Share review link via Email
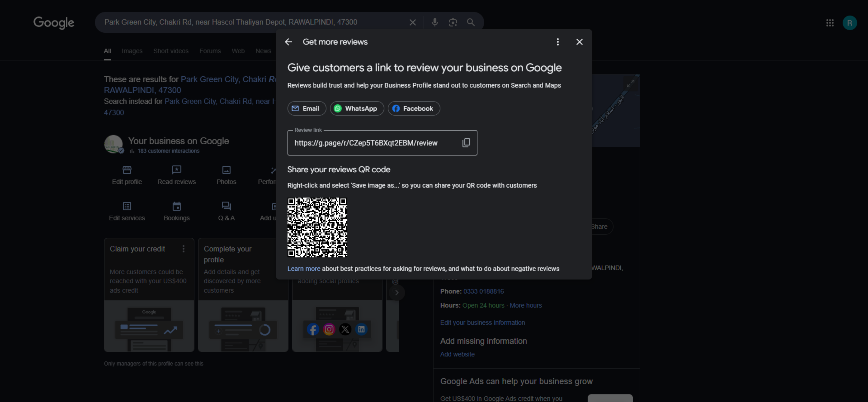The width and height of the screenshot is (868, 402). coord(306,109)
